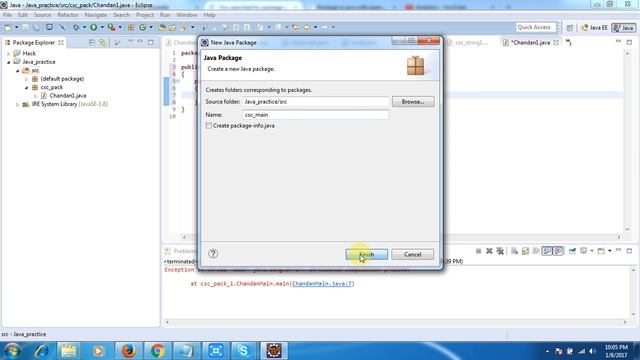Click the Open Type toolbar icon
Viewport: 640px width, 360px height.
pos(162,27)
